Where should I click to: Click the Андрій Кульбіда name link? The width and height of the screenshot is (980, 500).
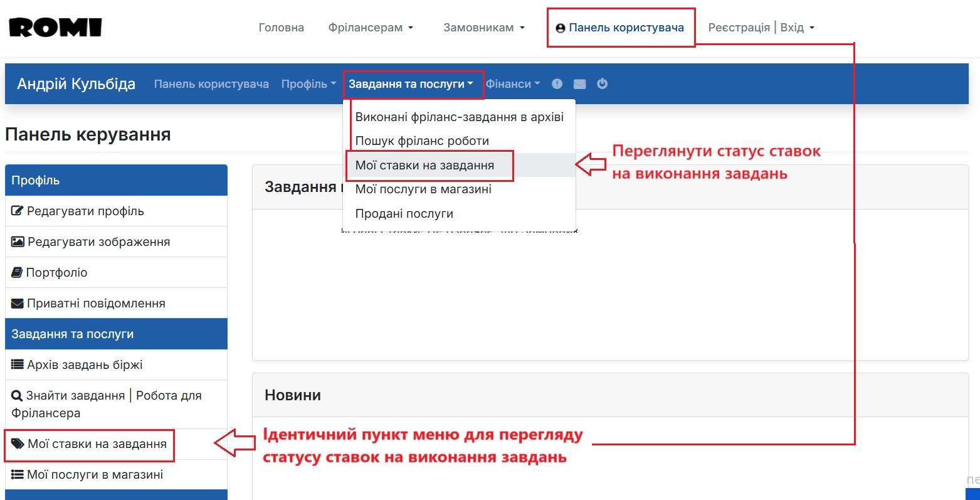[x=75, y=83]
